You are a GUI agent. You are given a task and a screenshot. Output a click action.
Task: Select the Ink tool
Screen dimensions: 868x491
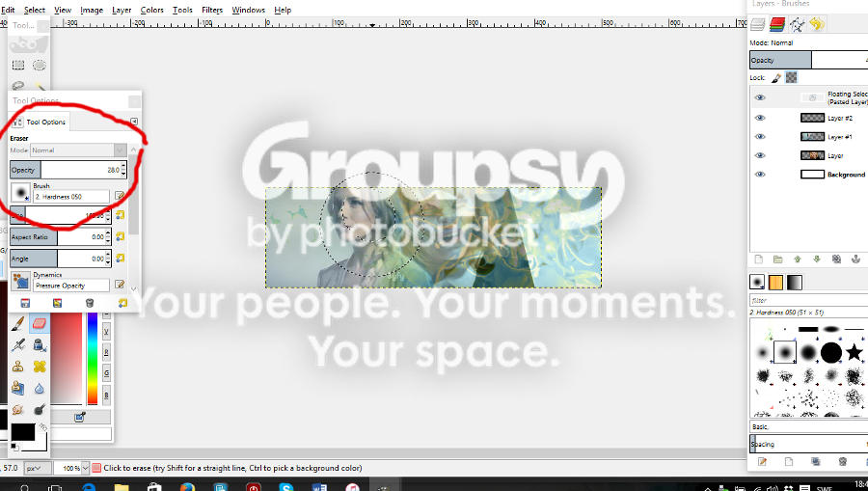point(40,345)
